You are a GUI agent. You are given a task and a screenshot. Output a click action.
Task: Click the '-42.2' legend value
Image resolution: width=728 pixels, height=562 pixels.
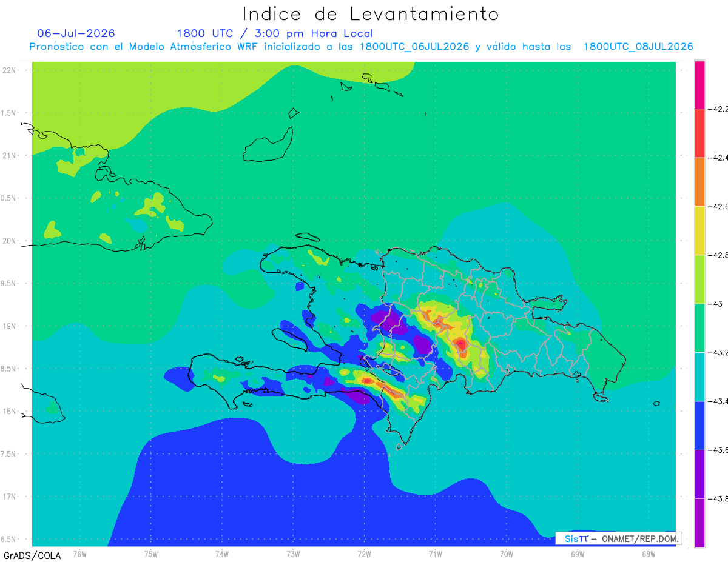coord(718,109)
